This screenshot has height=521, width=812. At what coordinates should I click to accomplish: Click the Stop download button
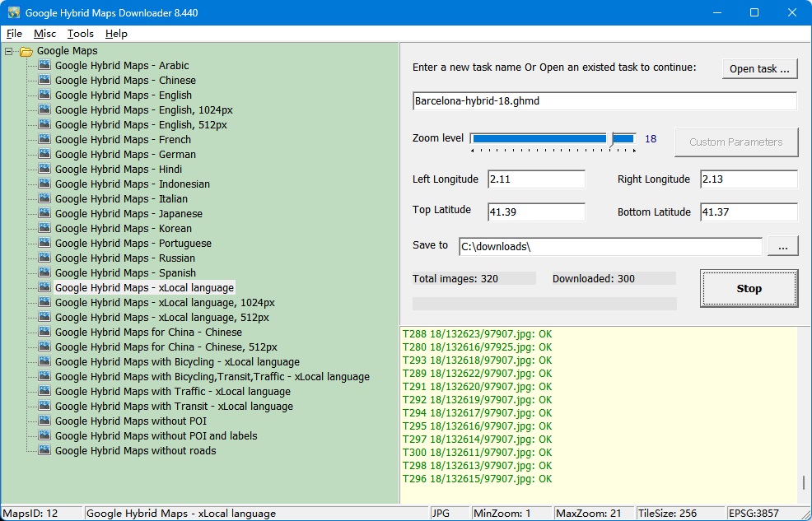(x=749, y=288)
